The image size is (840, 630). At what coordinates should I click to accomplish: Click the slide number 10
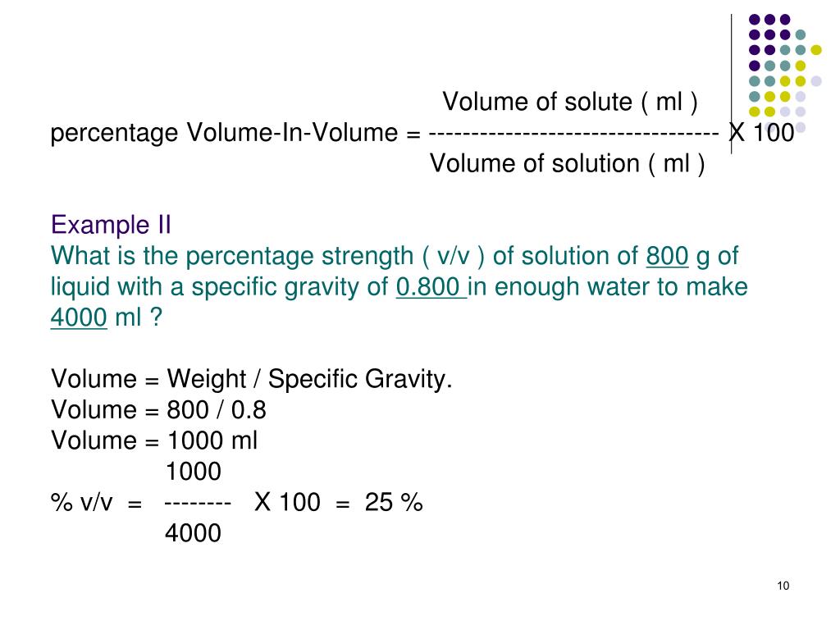(783, 586)
